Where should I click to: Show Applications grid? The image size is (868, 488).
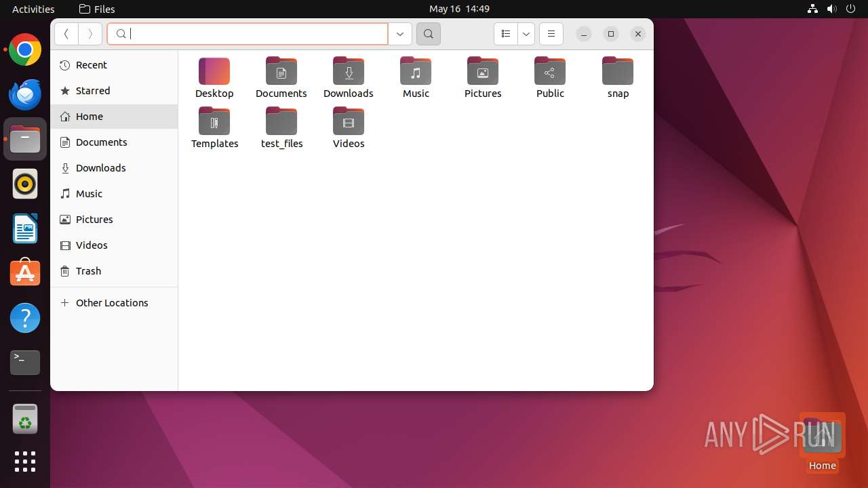coord(25,462)
